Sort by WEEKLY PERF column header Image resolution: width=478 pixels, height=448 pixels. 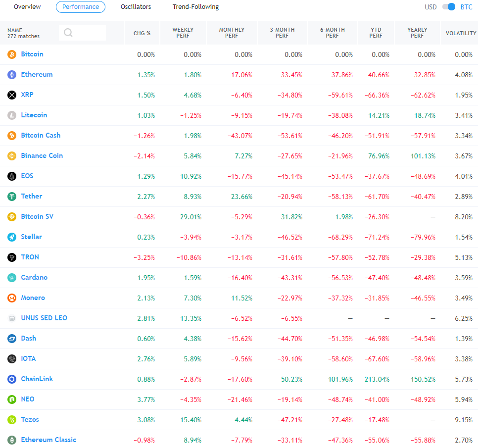[183, 33]
